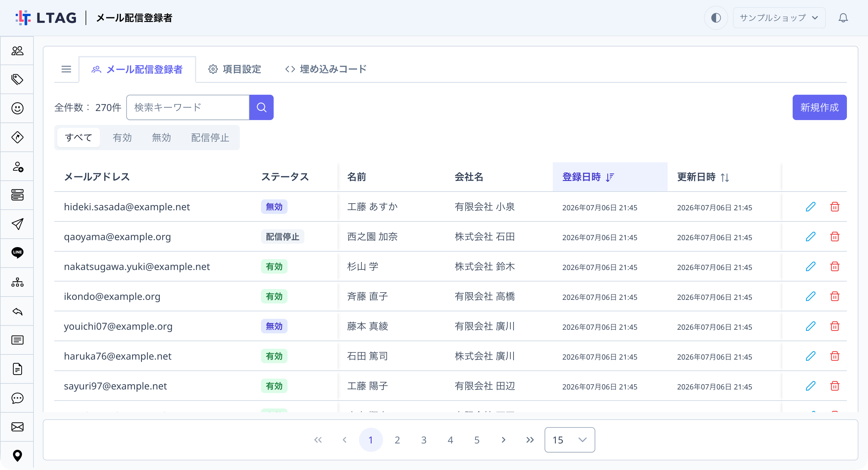Open the map pin sidebar icon
The width and height of the screenshot is (868, 470).
(17, 456)
